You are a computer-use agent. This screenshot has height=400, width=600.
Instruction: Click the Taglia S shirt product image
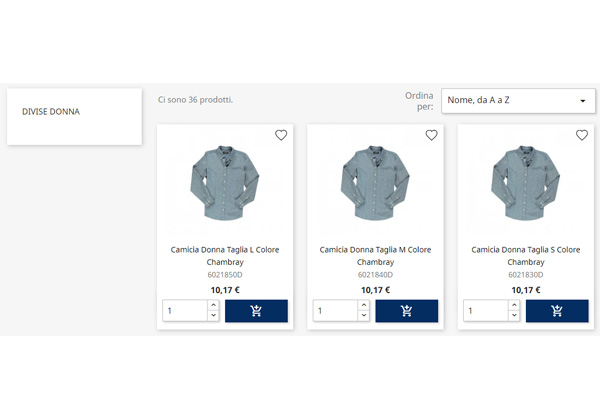[525, 182]
